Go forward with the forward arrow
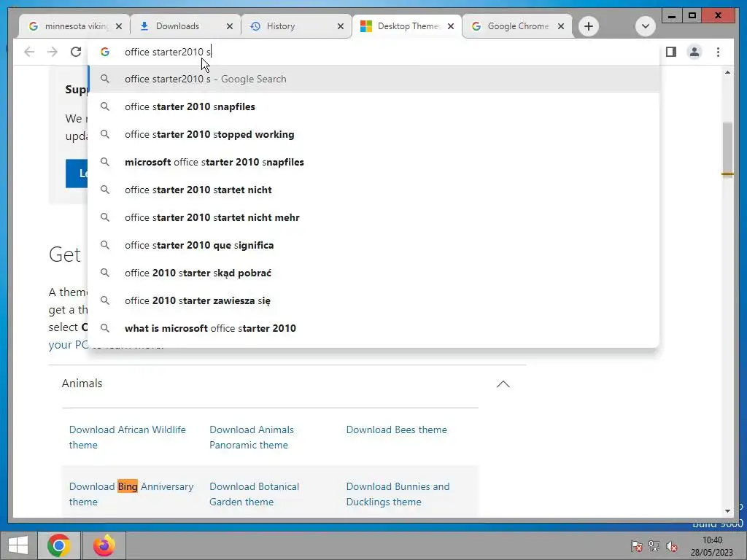This screenshot has width=747, height=560. [53, 52]
